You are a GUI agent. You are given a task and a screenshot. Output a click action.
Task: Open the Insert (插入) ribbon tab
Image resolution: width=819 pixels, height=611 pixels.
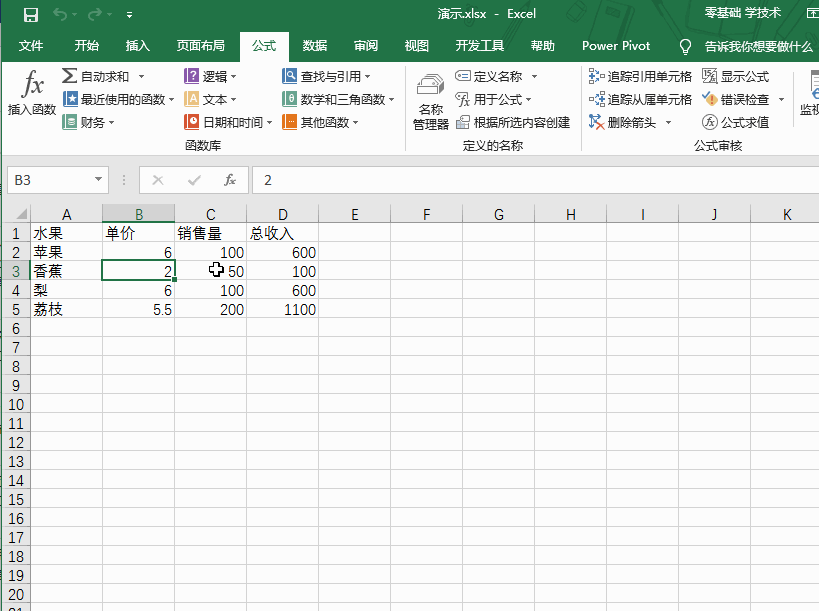tap(138, 46)
